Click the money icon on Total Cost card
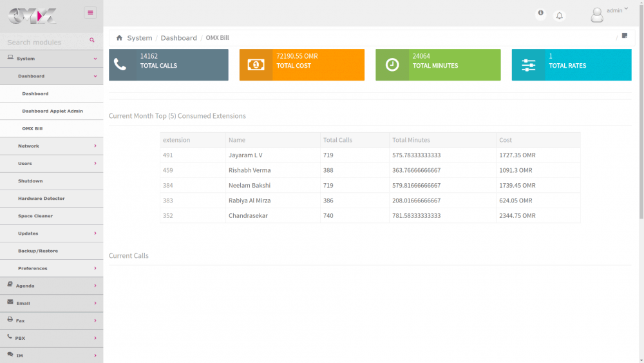Viewport: 644px width, 363px height. [x=256, y=64]
